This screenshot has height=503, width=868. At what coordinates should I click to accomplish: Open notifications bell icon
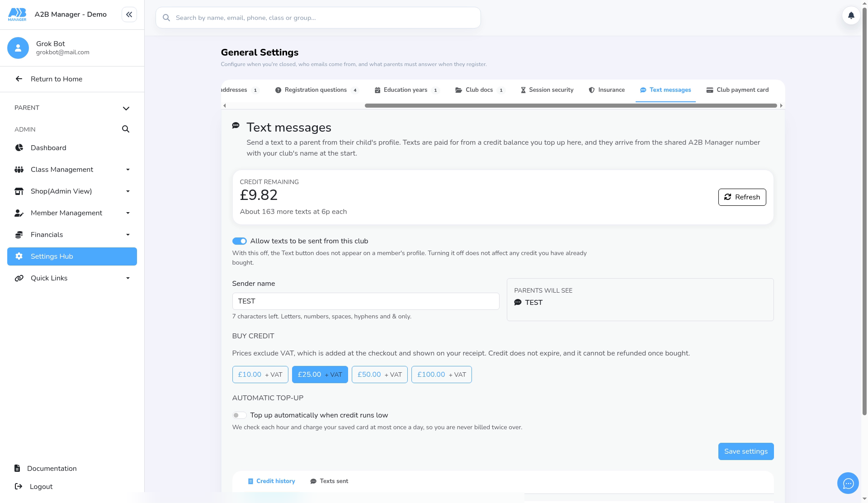click(851, 15)
